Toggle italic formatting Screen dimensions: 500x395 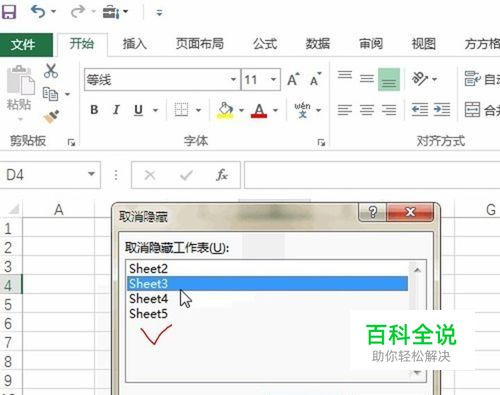tap(116, 110)
